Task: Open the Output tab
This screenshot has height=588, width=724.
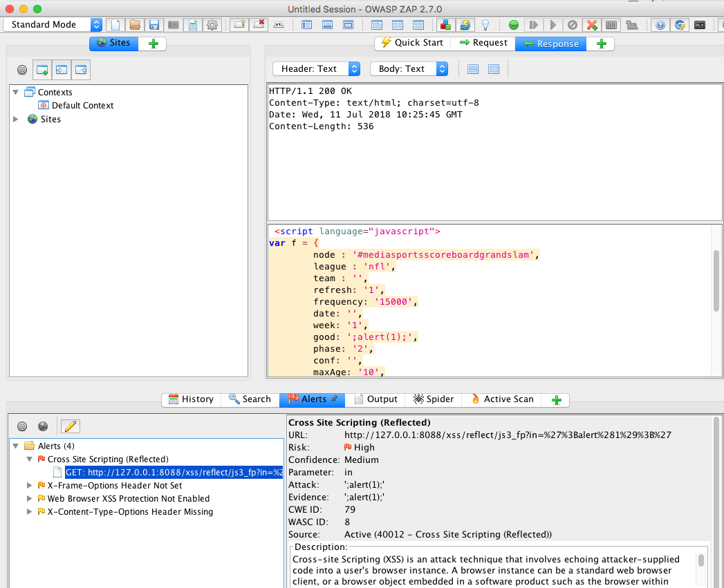Action: point(375,399)
